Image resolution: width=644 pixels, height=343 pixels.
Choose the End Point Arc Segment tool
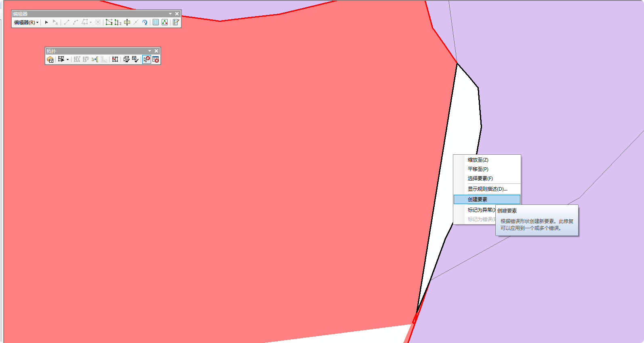[x=76, y=22]
